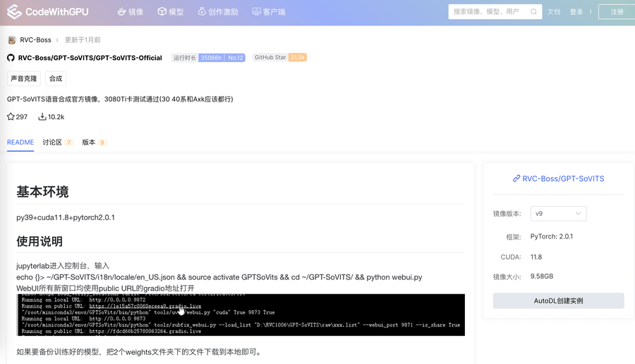Open the 客户端 navigation item
The height and width of the screenshot is (364, 635).
[x=269, y=12]
